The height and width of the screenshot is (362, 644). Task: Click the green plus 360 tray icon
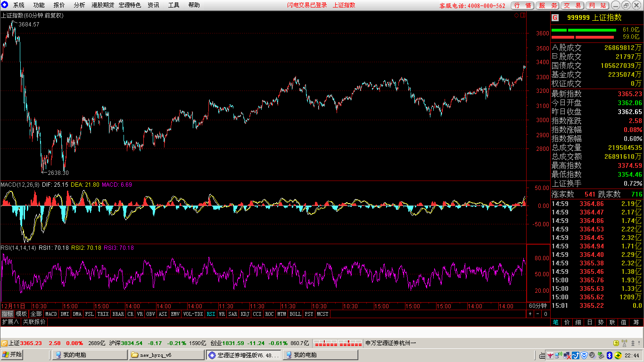pos(618,355)
